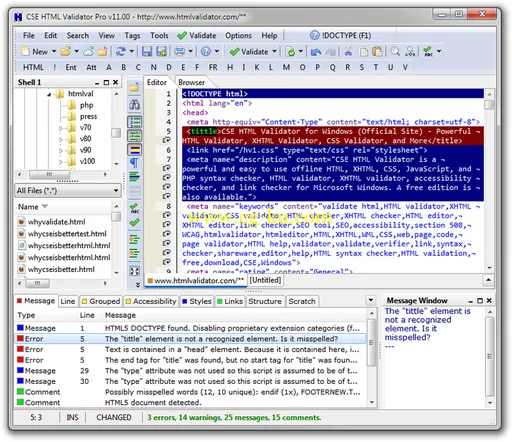The height and width of the screenshot is (442, 512).
Task: Open the Print dropdown arrow
Action: (x=190, y=52)
